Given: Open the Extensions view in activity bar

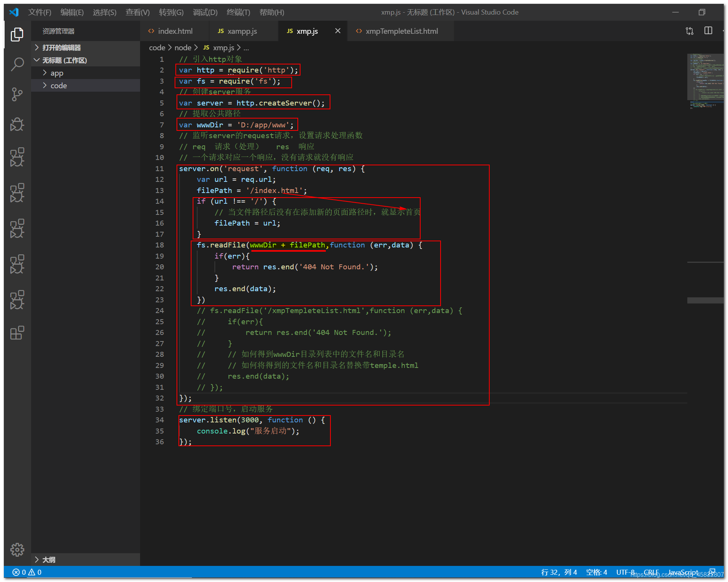Looking at the screenshot, I should click(x=17, y=333).
